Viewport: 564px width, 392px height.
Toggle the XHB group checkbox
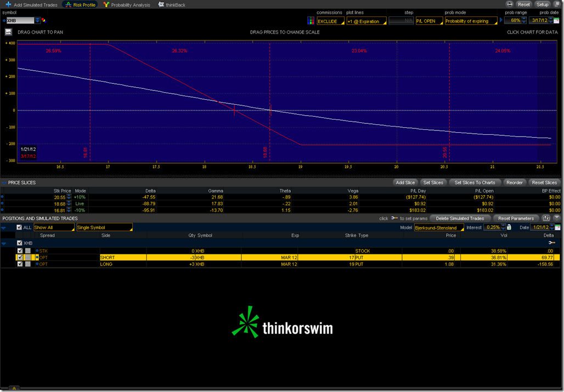tap(20, 243)
